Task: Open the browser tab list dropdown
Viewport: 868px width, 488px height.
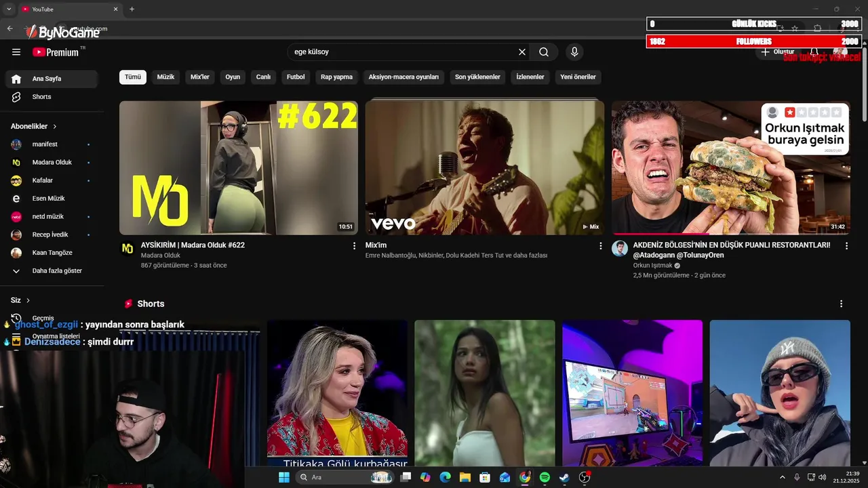Action: (9, 9)
